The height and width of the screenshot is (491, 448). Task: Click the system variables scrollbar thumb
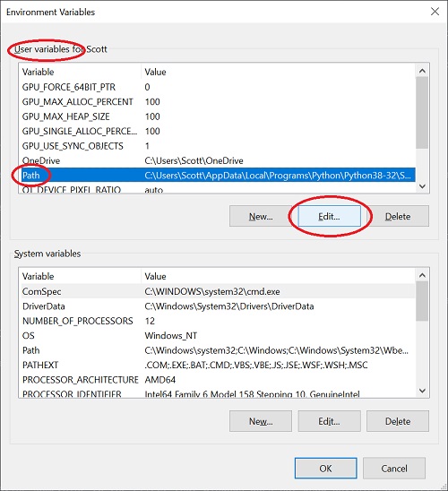click(x=422, y=301)
